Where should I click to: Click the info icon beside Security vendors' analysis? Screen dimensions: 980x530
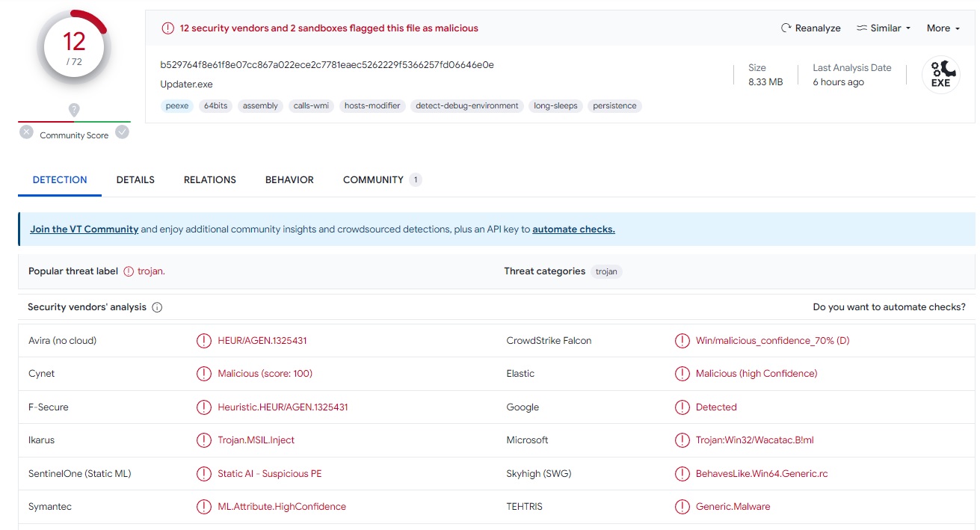point(157,307)
